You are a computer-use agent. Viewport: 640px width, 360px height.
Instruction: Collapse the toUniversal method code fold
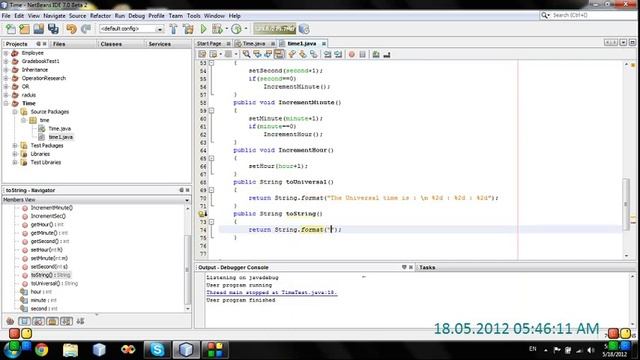coord(211,190)
